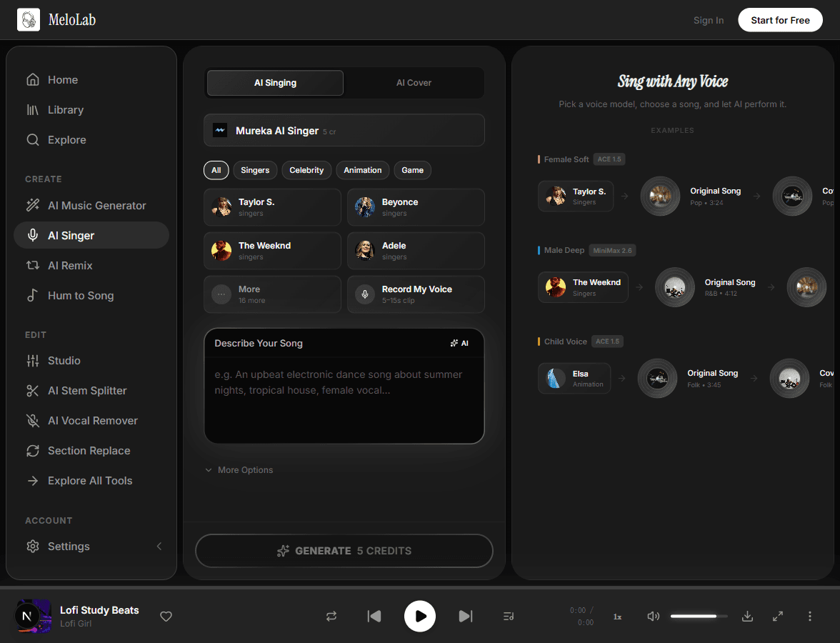
Task: Click ACE 1.5 badge next to Female Soft
Action: 609,159
